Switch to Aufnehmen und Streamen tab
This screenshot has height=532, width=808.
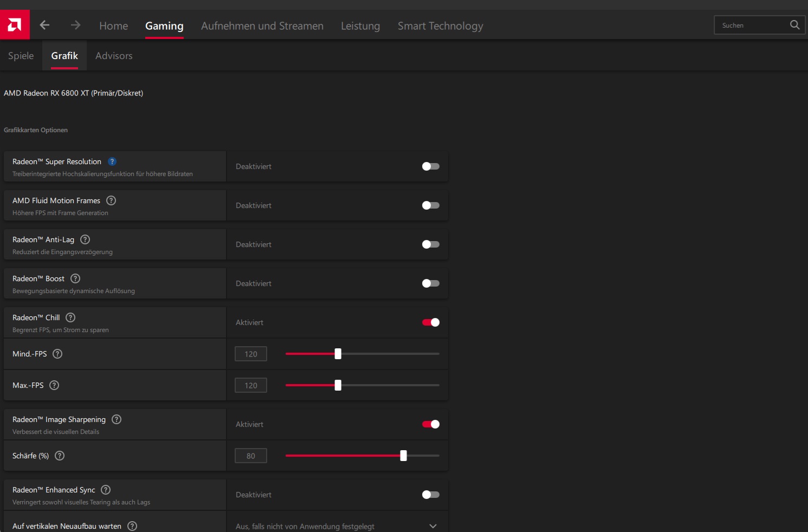point(262,25)
